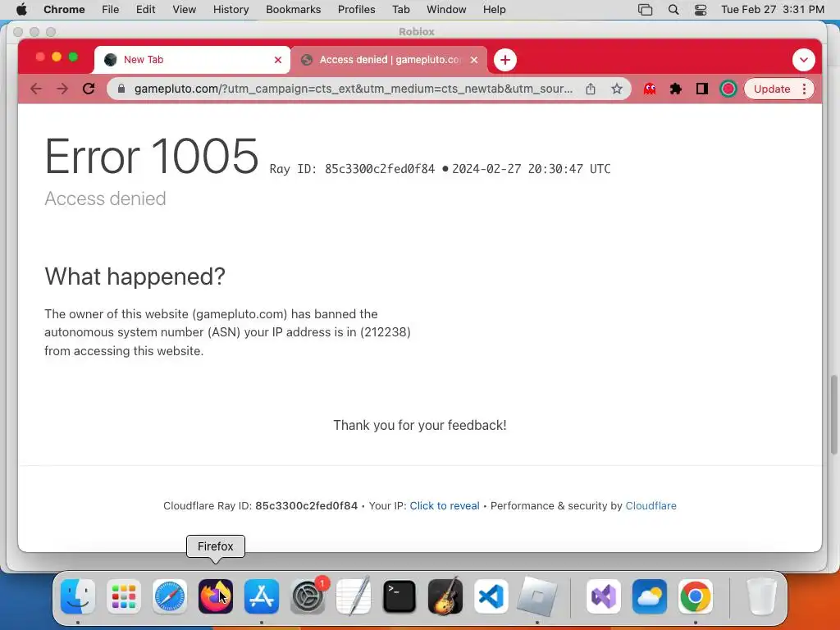The image size is (840, 630).
Task: Launch GarageBand from the Dock
Action: click(x=445, y=596)
